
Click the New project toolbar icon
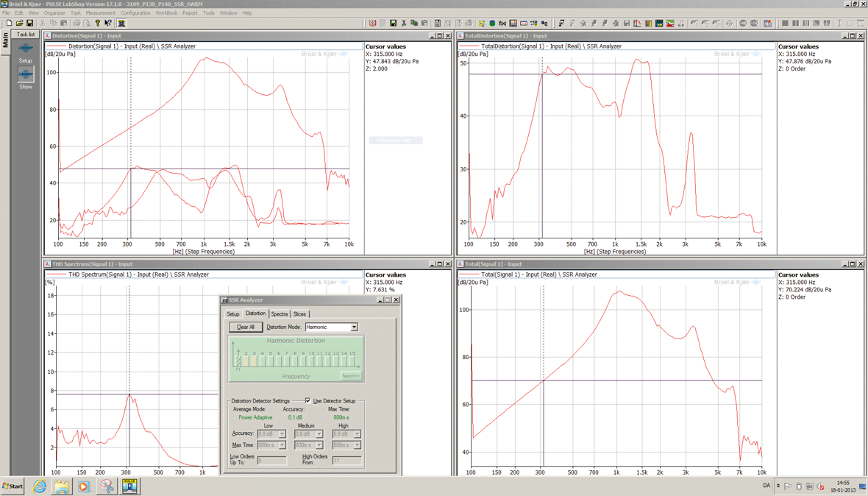pyautogui.click(x=9, y=24)
